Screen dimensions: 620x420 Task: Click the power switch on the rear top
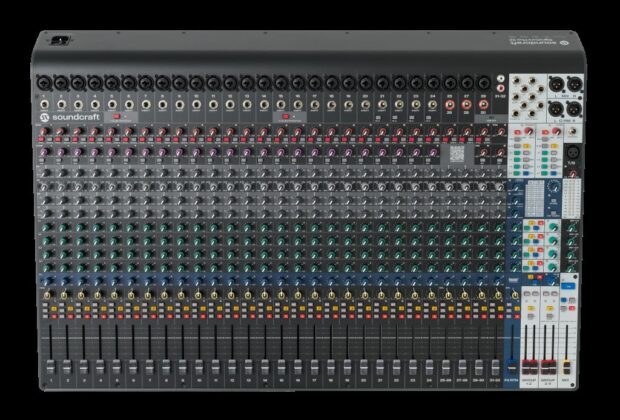click(x=61, y=41)
